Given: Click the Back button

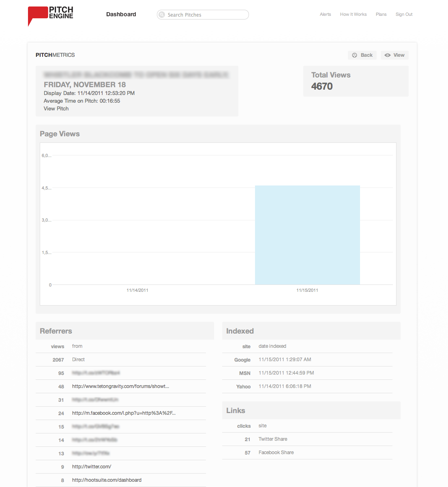Looking at the screenshot, I should (362, 55).
